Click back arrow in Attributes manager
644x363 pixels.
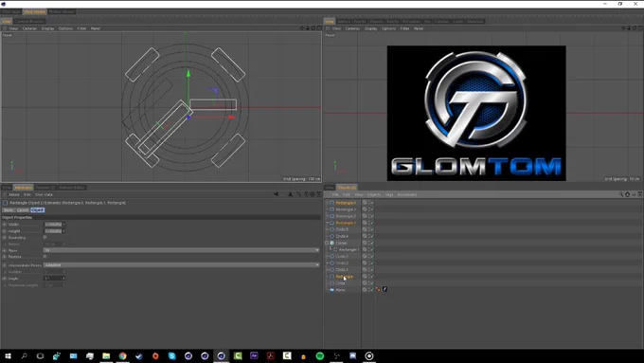(x=277, y=194)
